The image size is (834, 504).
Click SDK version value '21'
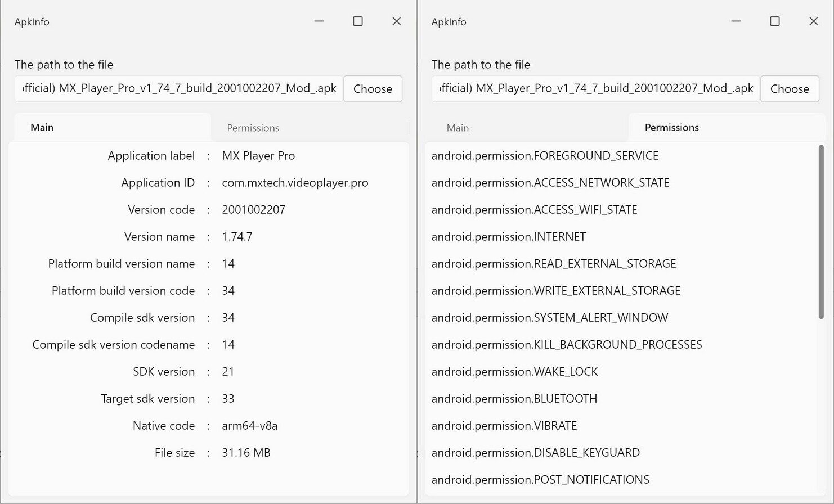pyautogui.click(x=228, y=372)
